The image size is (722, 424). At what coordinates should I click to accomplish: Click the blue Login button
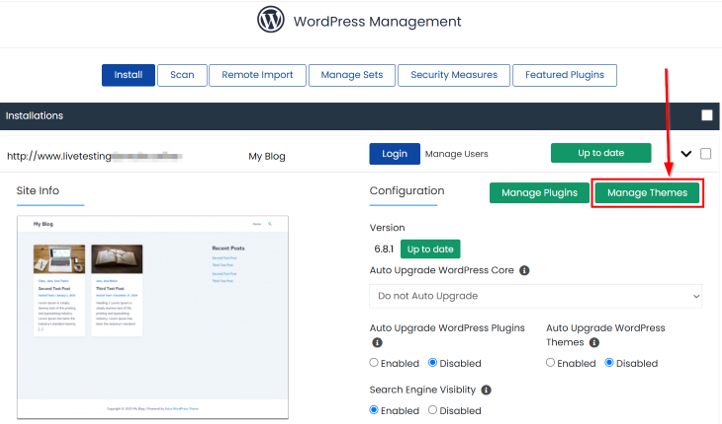[x=395, y=154]
